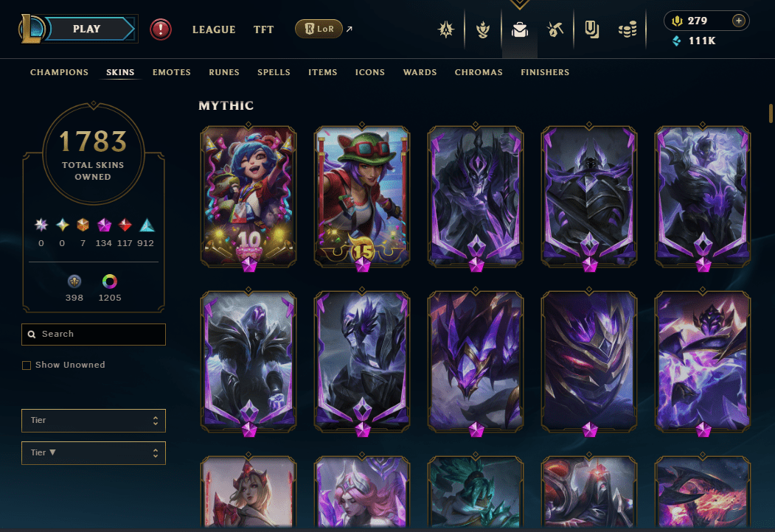Toggle the Show Unowned checkbox
This screenshot has width=775, height=532.
(27, 365)
